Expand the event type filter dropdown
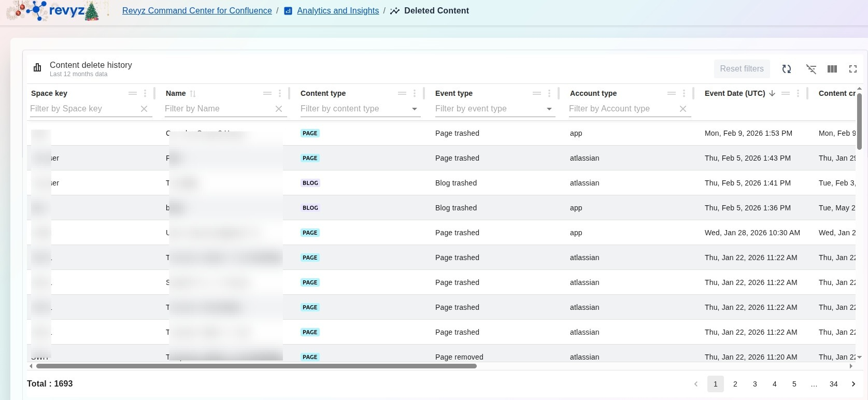The image size is (868, 400). coord(549,109)
